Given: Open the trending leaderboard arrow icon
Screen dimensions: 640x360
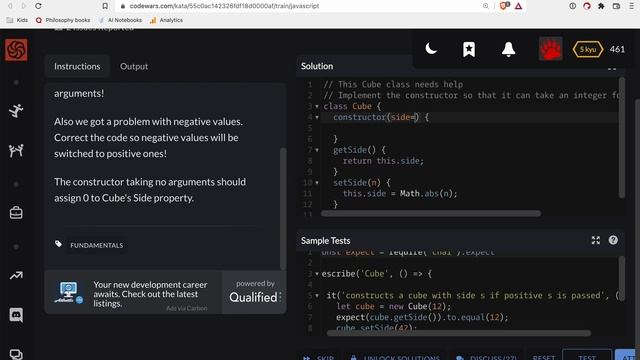Looking at the screenshot, I should coord(16,276).
